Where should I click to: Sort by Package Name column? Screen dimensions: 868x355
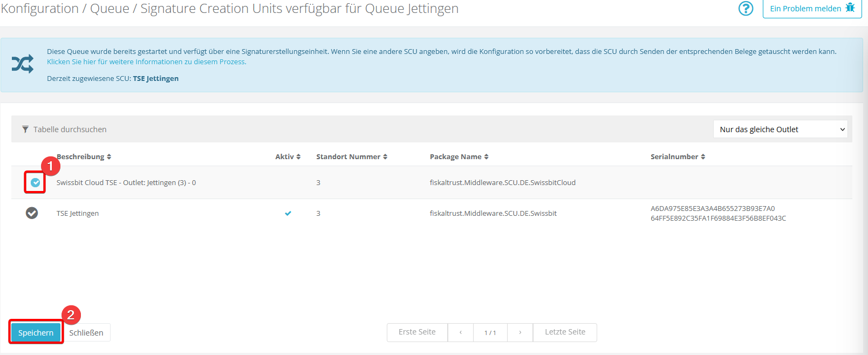click(x=459, y=157)
